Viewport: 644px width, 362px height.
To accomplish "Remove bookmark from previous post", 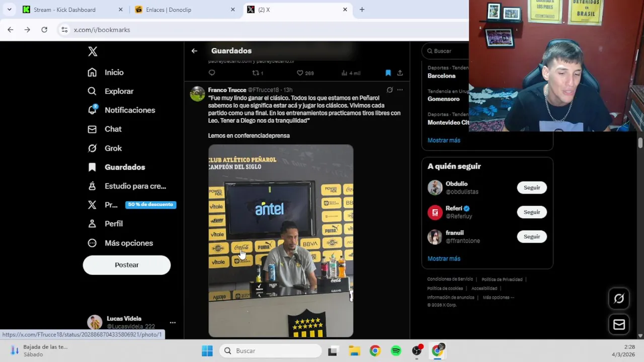I will pyautogui.click(x=388, y=73).
